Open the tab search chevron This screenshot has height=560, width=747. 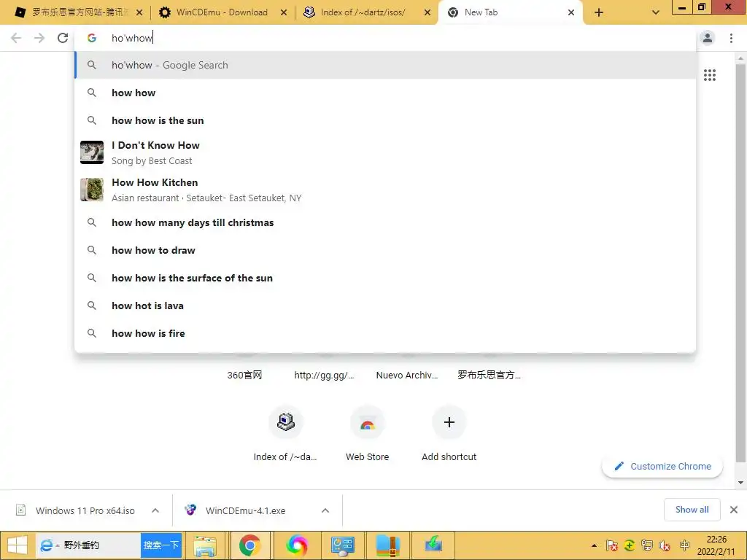click(x=656, y=12)
